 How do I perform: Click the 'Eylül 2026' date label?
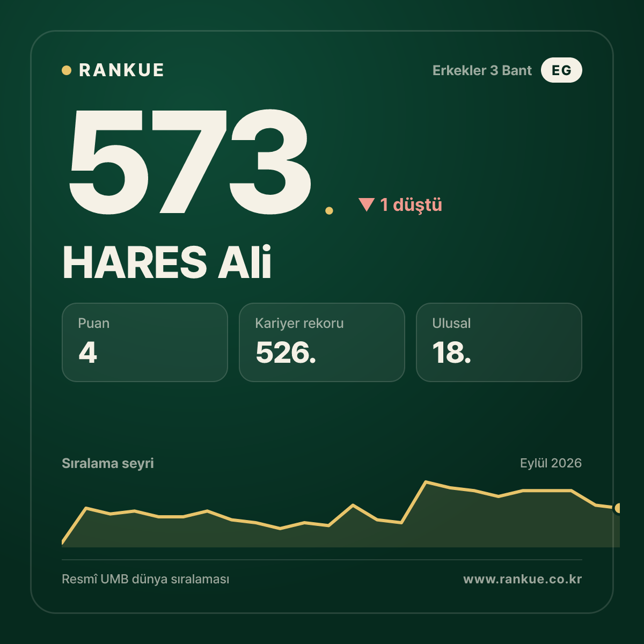[551, 463]
